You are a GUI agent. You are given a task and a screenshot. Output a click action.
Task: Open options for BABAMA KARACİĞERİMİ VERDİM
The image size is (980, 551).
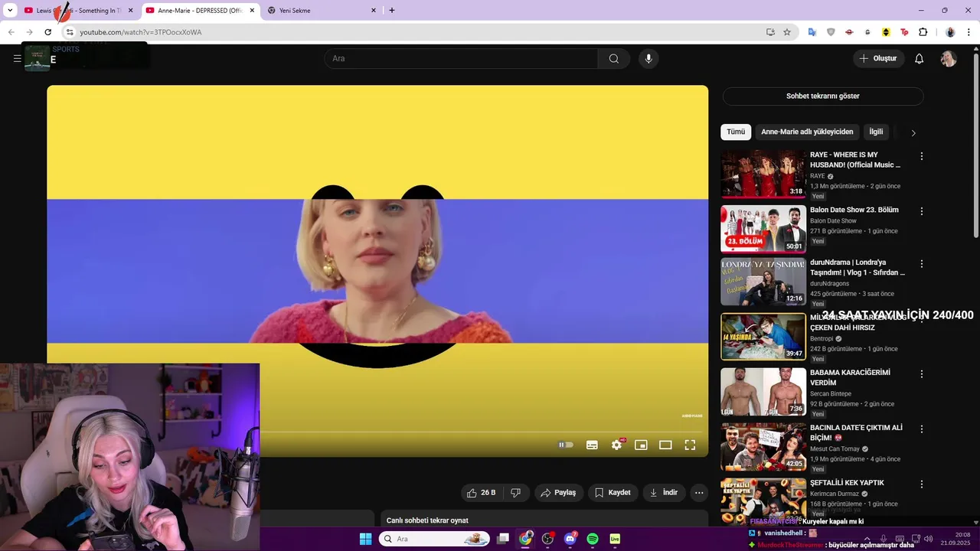coord(922,374)
